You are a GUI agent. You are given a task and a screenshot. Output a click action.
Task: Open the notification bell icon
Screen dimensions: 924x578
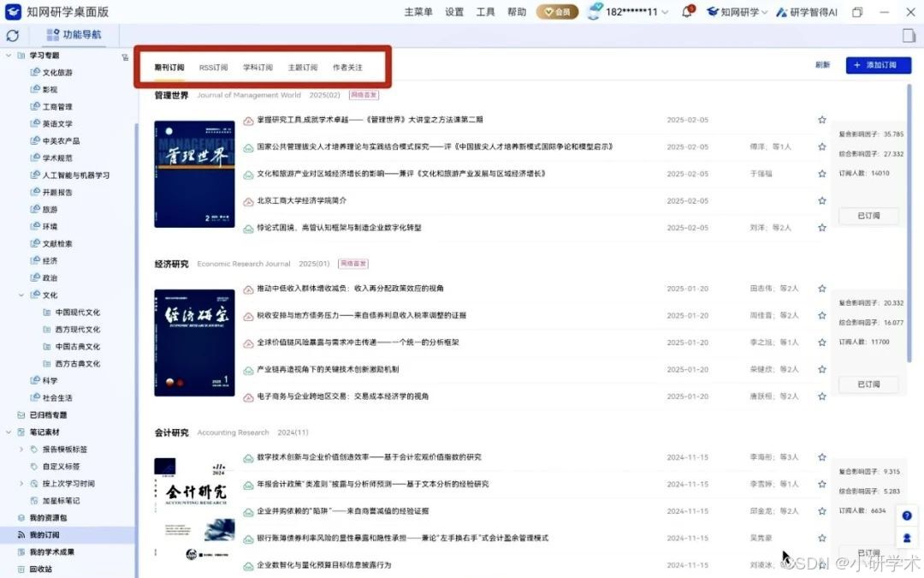(687, 12)
